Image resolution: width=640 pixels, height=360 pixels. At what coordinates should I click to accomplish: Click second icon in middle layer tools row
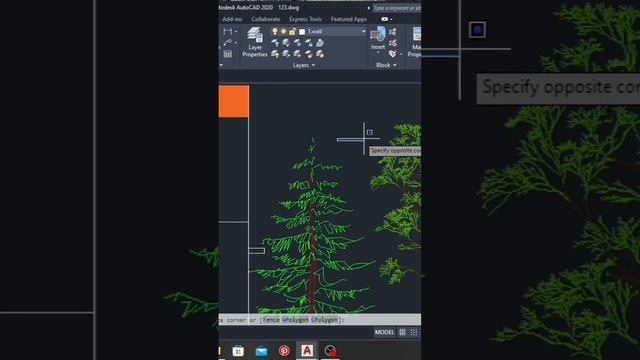pyautogui.click(x=286, y=43)
